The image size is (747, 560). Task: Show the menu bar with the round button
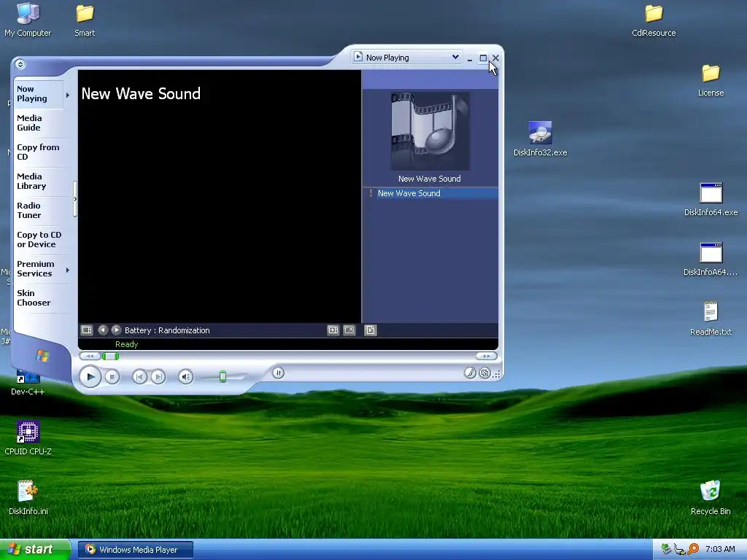coord(20,64)
